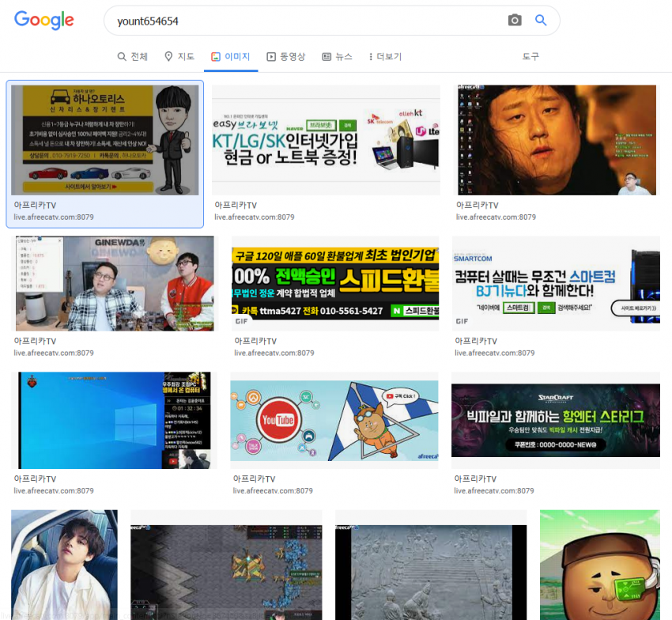Click live.afreecatv.com:8079 under YouTube cartoon image
Image resolution: width=672 pixels, height=620 pixels.
click(x=273, y=490)
